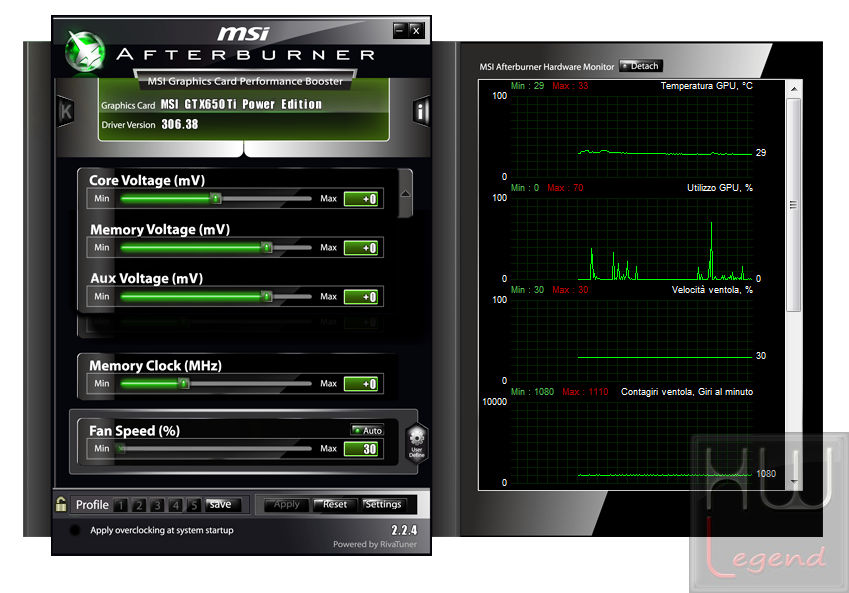The width and height of the screenshot is (849, 593).
Task: Click the Memory Clock value field
Action: (x=361, y=384)
